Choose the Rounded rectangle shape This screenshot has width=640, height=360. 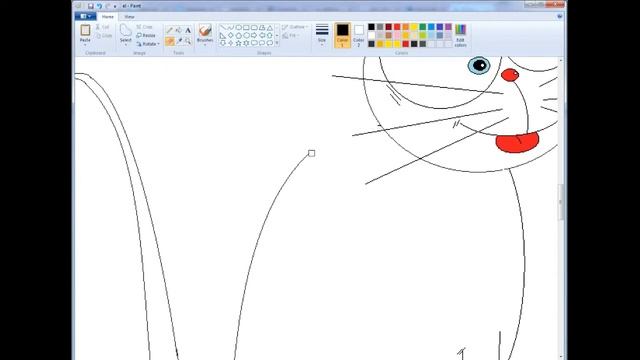[x=254, y=27]
